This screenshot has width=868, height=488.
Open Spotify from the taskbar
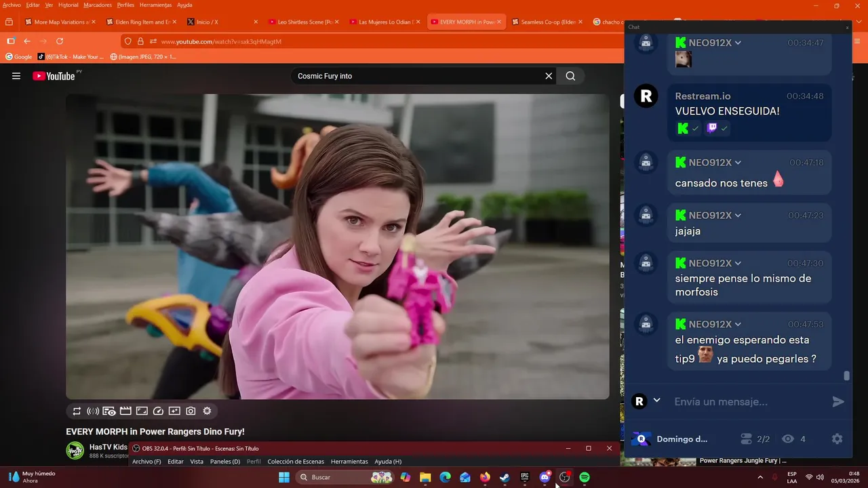coord(585,477)
